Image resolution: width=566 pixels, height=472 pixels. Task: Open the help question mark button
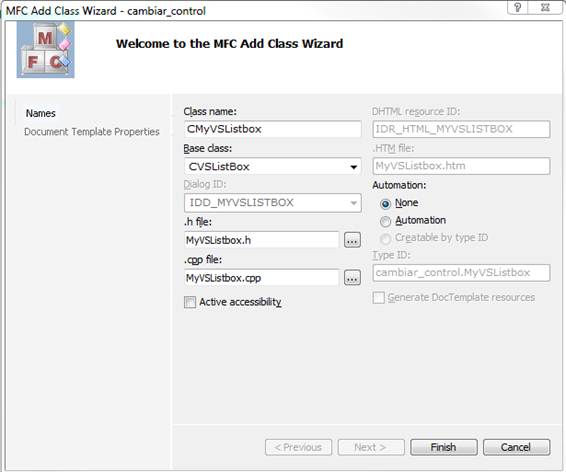(x=518, y=7)
